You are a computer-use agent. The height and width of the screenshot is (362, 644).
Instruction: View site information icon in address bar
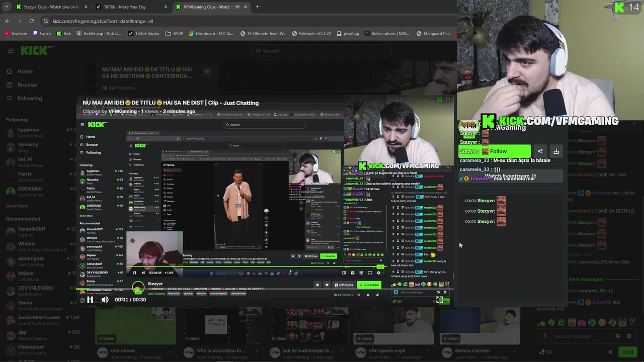point(46,21)
